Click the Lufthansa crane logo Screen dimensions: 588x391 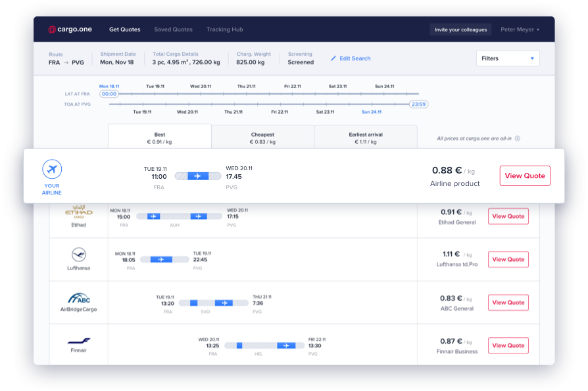(x=79, y=255)
